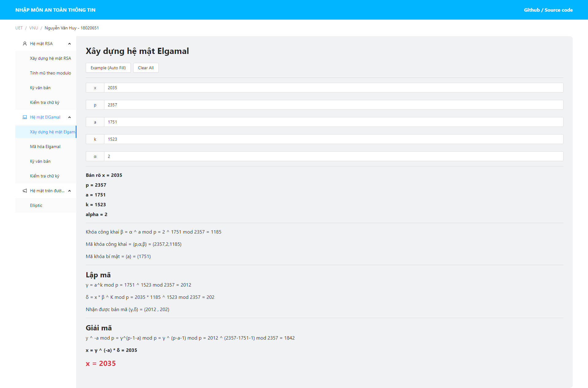Open the Github / Source code link
588x388 pixels.
click(x=548, y=10)
